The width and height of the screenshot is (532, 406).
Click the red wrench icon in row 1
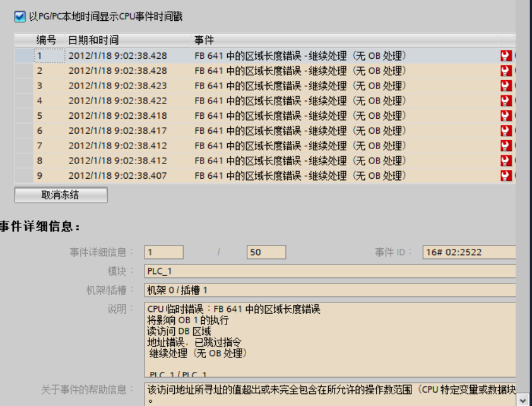[x=505, y=56]
